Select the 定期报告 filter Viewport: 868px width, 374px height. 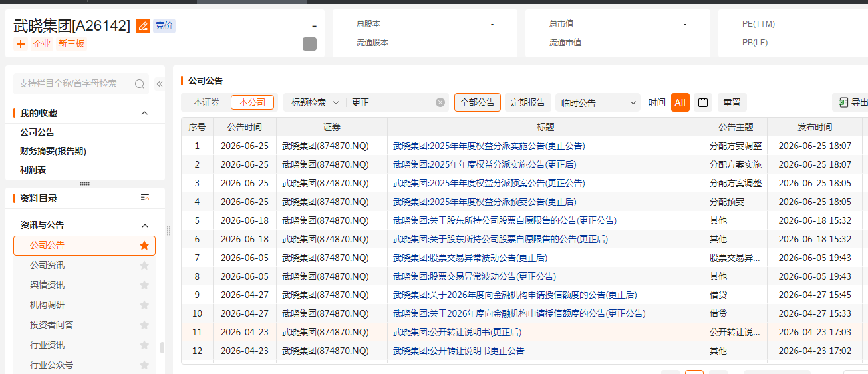click(x=528, y=102)
